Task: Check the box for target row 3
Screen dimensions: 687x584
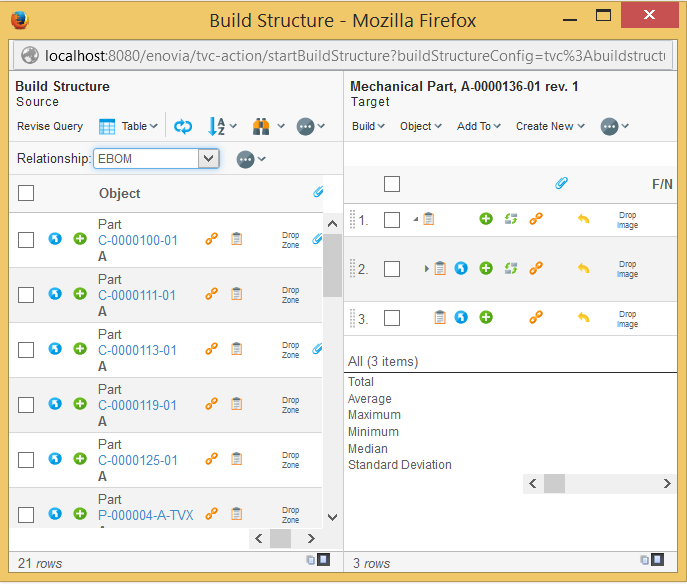Action: [392, 318]
